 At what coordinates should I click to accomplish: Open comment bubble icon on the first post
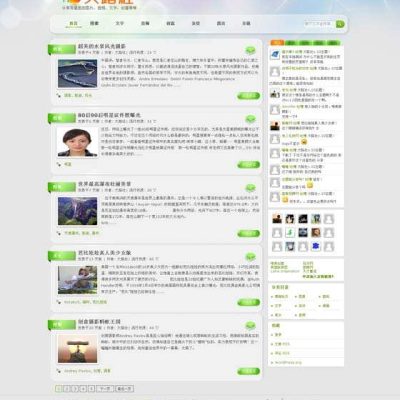click(250, 50)
